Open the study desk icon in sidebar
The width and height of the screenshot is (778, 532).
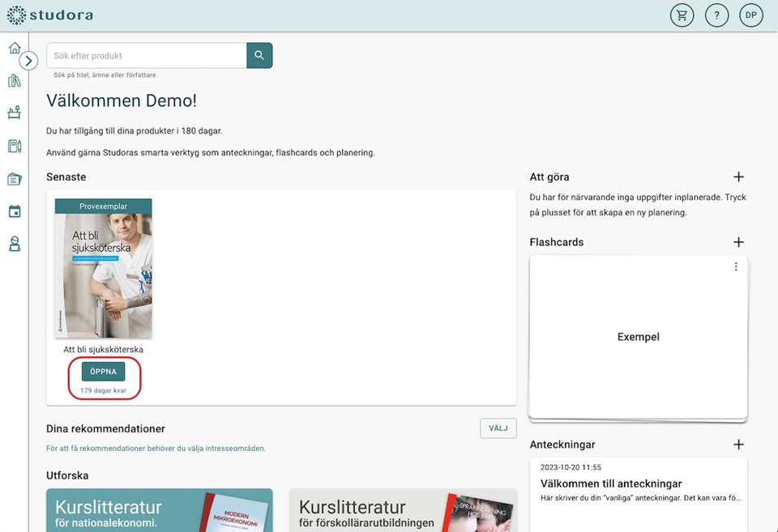tap(14, 113)
